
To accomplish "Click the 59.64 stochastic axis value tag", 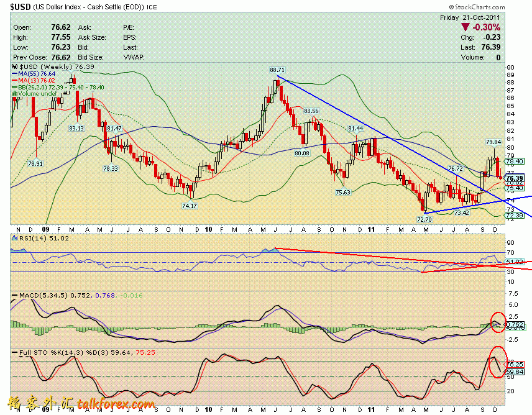I will tap(515, 372).
